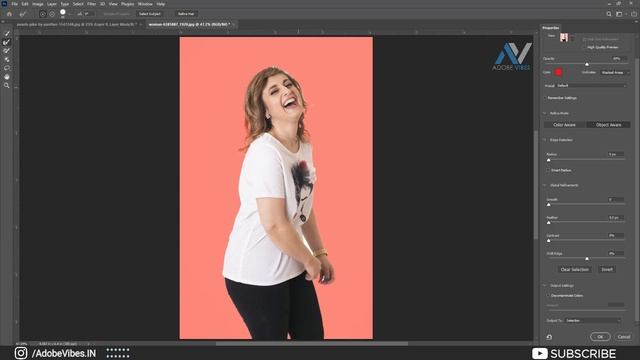The image size is (640, 360).
Task: Open the Edit menu
Action: [x=25, y=4]
